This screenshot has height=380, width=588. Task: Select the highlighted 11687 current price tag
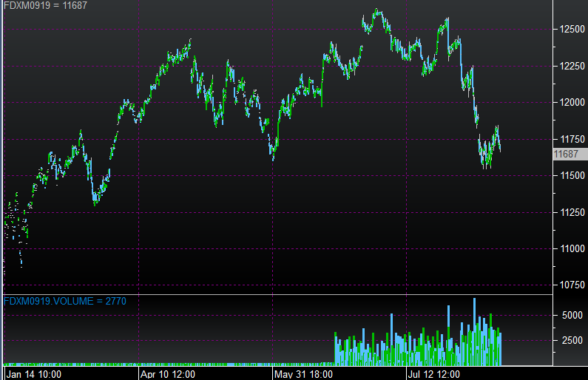[x=566, y=154]
